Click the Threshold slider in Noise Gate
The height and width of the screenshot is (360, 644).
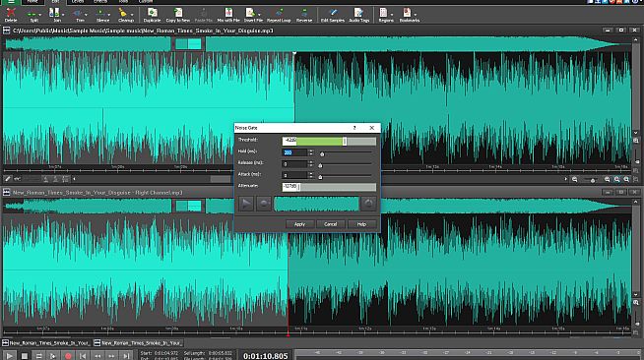[x=329, y=141]
